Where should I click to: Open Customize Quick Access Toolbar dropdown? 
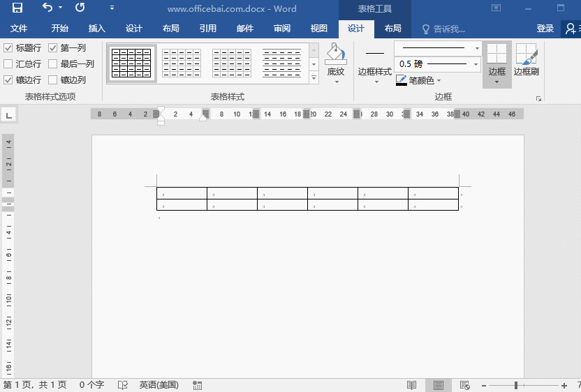click(x=112, y=8)
